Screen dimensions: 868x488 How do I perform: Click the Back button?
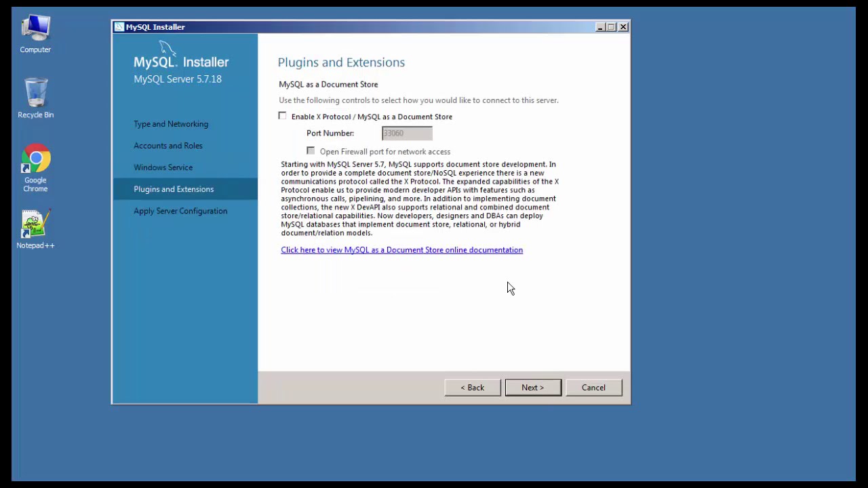click(x=473, y=388)
